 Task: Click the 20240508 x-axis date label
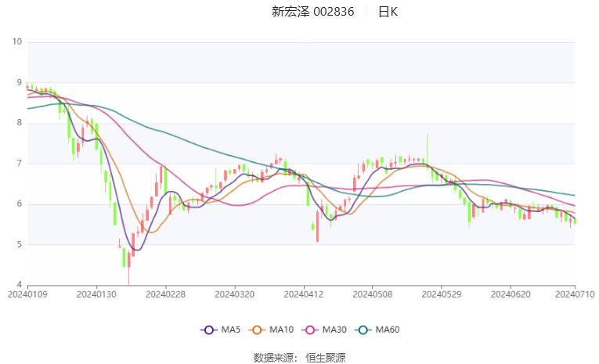tap(373, 294)
